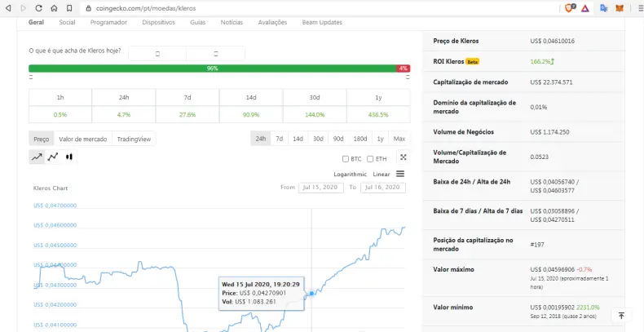Open the Geral tab

pos(36,22)
